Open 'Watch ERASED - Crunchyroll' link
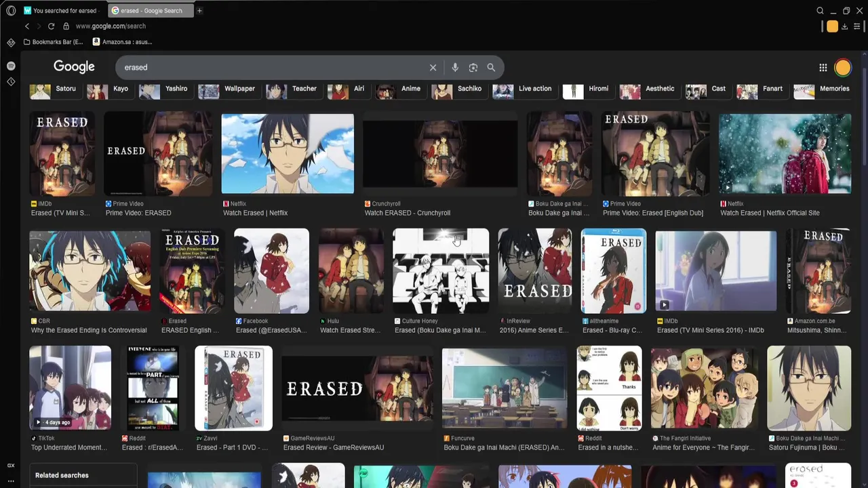The image size is (868, 488). [408, 213]
